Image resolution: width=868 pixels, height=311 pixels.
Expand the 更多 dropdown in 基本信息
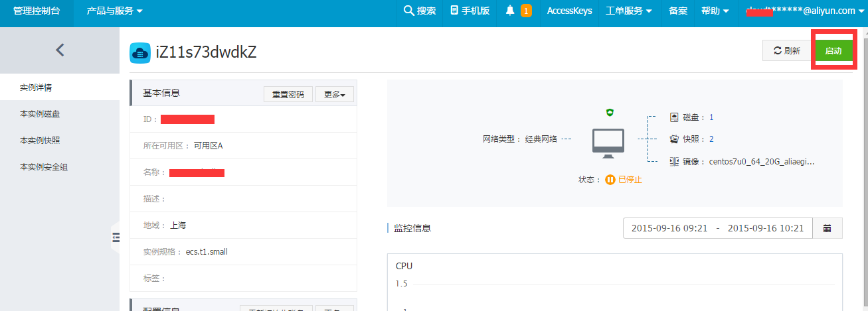[x=334, y=94]
